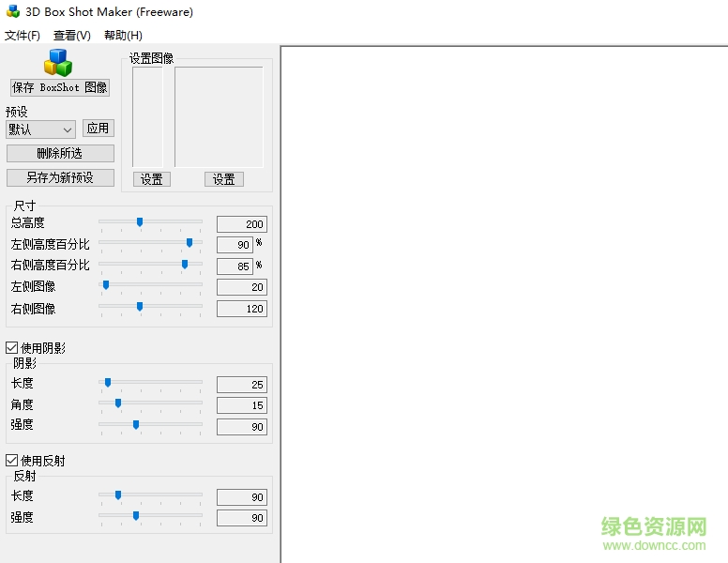Open the 帮助(H) menu

click(123, 36)
